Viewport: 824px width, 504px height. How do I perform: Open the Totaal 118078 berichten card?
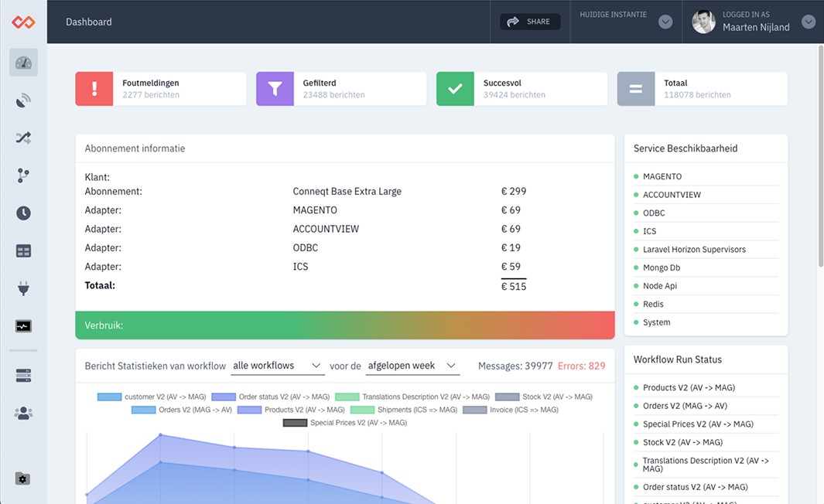coord(702,89)
